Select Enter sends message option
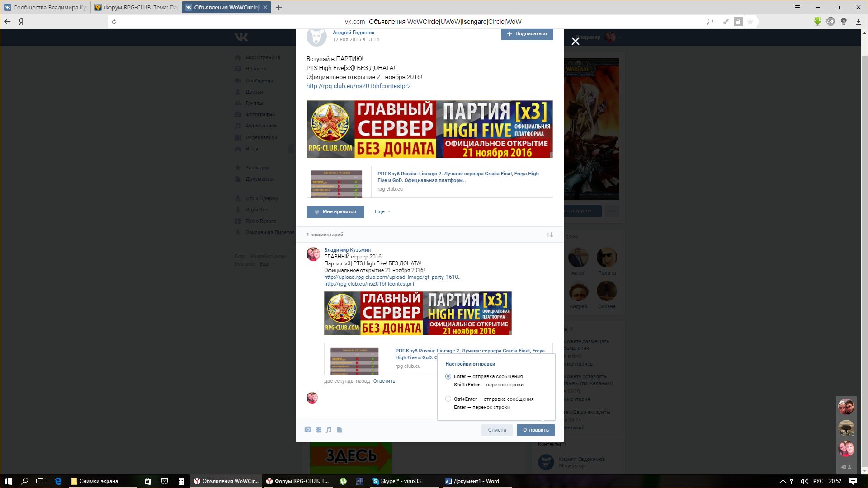The image size is (868, 488). coord(448,376)
